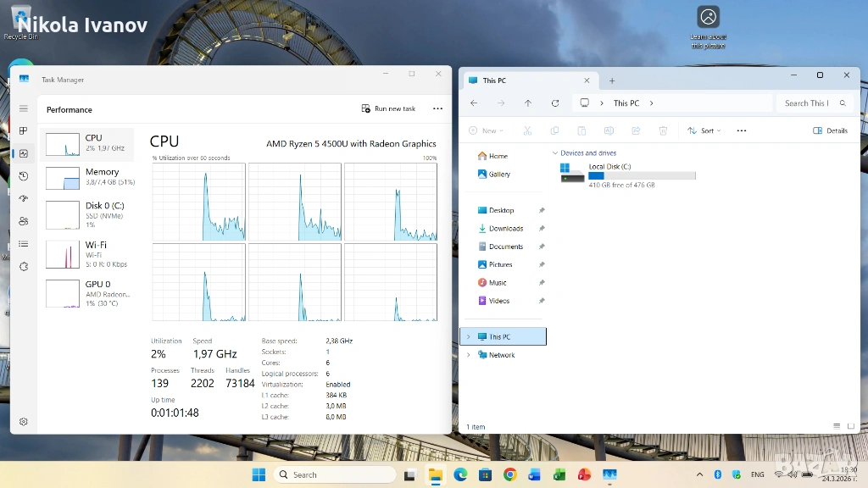The height and width of the screenshot is (488, 868).
Task: Click Run new task button
Action: tap(389, 108)
